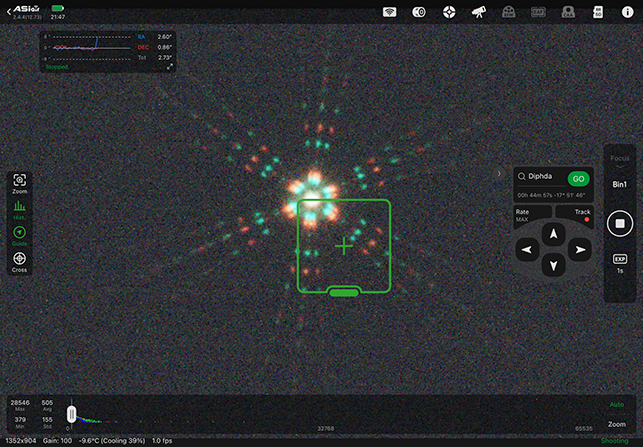This screenshot has height=447, width=643.
Task: Toggle the Guide graph display
Action: tap(19, 235)
